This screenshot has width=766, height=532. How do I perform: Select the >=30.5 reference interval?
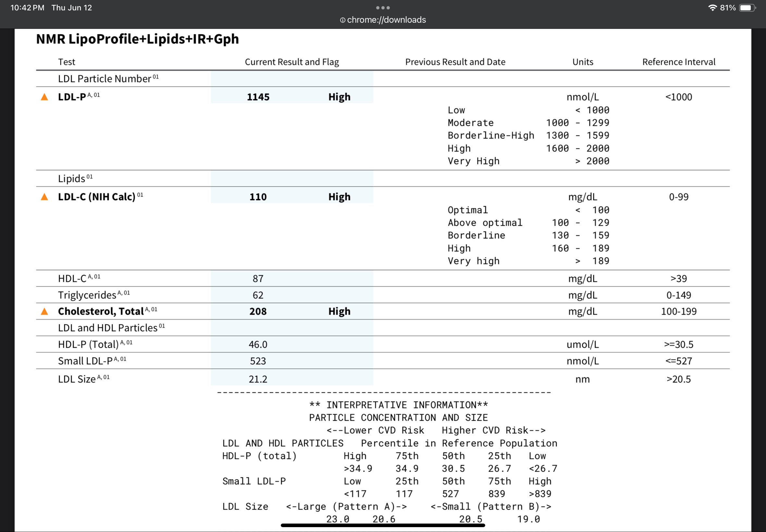(679, 345)
